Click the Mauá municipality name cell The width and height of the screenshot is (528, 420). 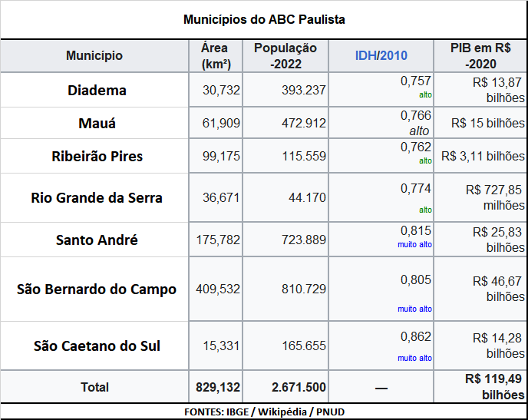[x=97, y=123]
